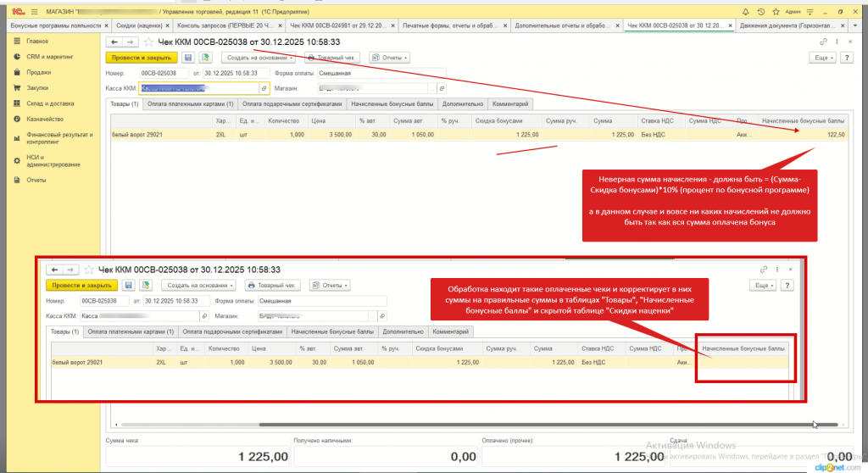Show list of all open tabs arrow

[x=855, y=26]
